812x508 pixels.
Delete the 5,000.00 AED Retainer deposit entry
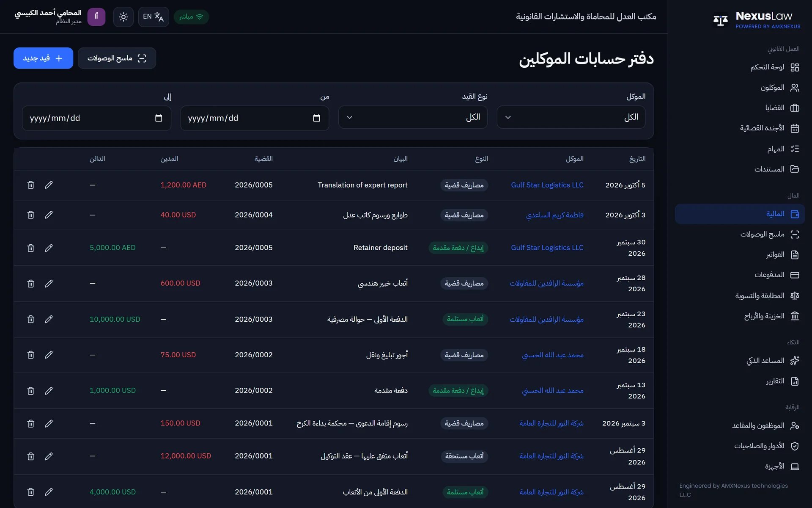click(x=30, y=248)
